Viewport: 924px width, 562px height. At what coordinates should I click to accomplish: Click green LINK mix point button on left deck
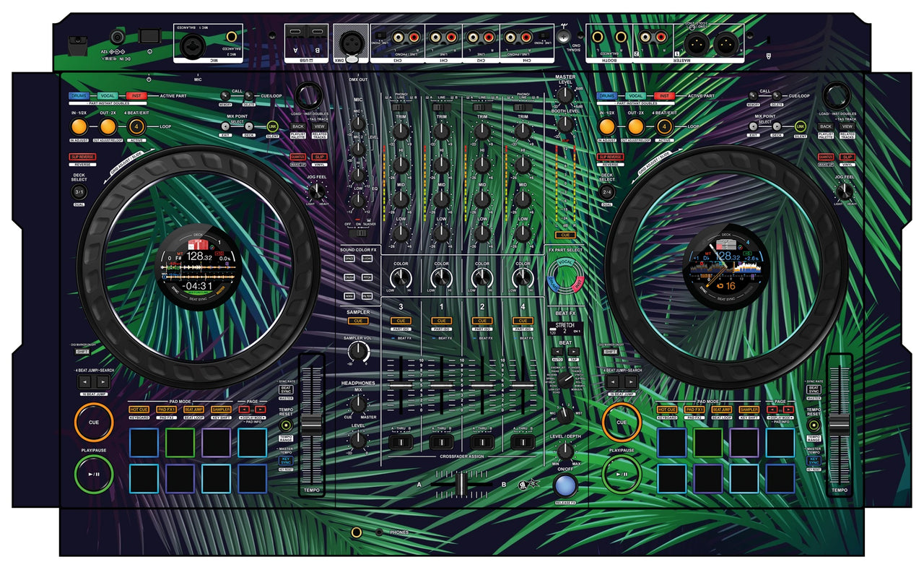[x=272, y=126]
